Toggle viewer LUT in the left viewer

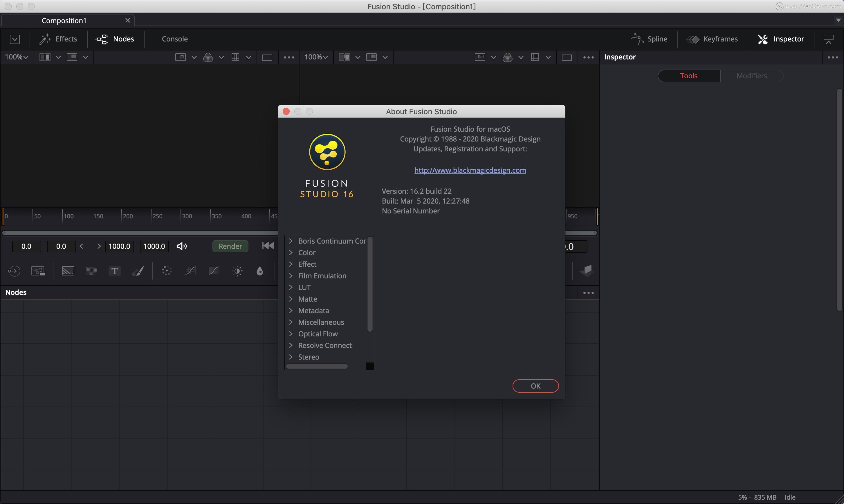pyautogui.click(x=235, y=57)
